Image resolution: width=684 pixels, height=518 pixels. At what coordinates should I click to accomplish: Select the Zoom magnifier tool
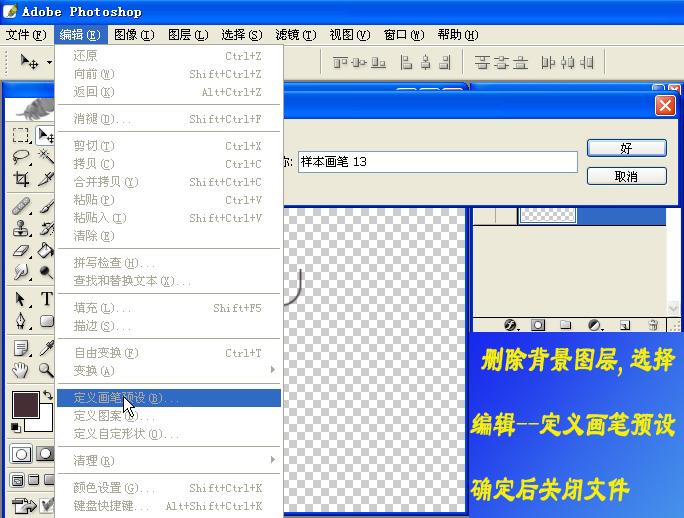tap(46, 370)
